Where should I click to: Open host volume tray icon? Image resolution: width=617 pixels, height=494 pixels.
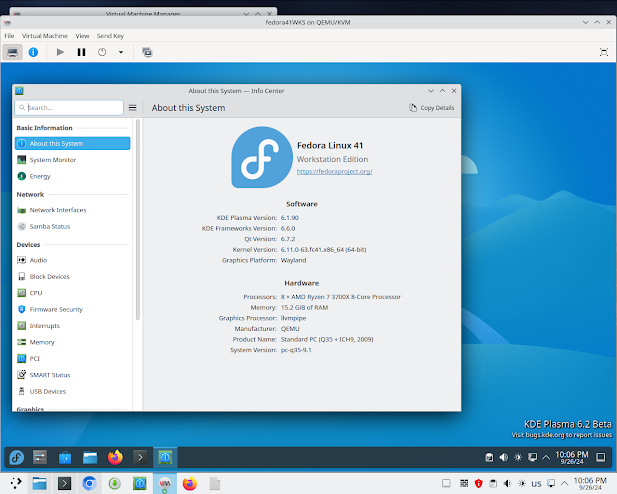click(x=508, y=483)
